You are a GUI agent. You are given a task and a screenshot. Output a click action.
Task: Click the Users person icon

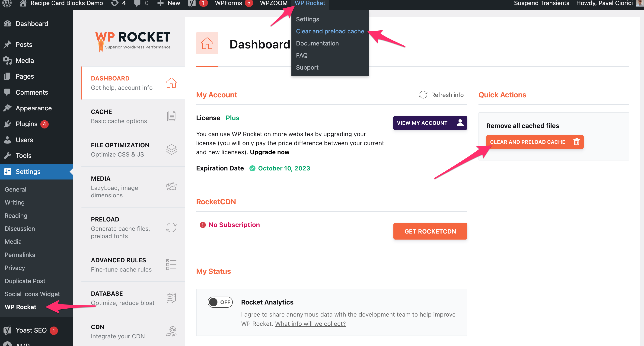pyautogui.click(x=7, y=140)
